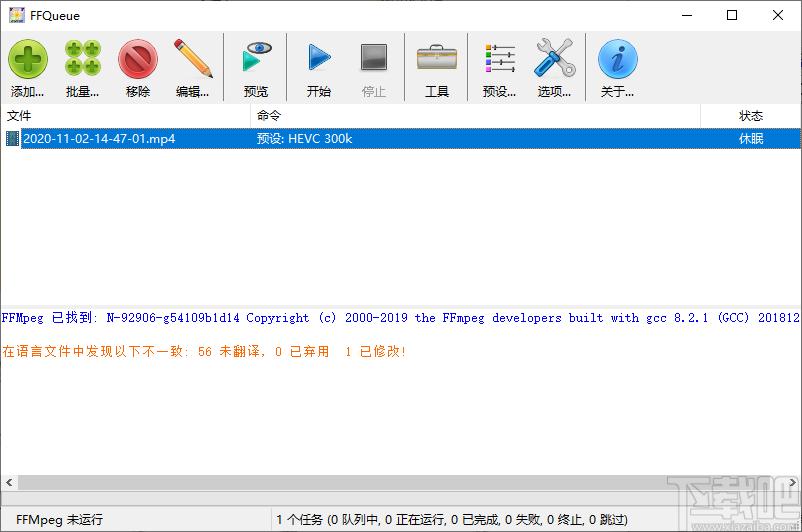802x532 pixels.
Task: Maximize the FFQueue window
Action: 732,15
